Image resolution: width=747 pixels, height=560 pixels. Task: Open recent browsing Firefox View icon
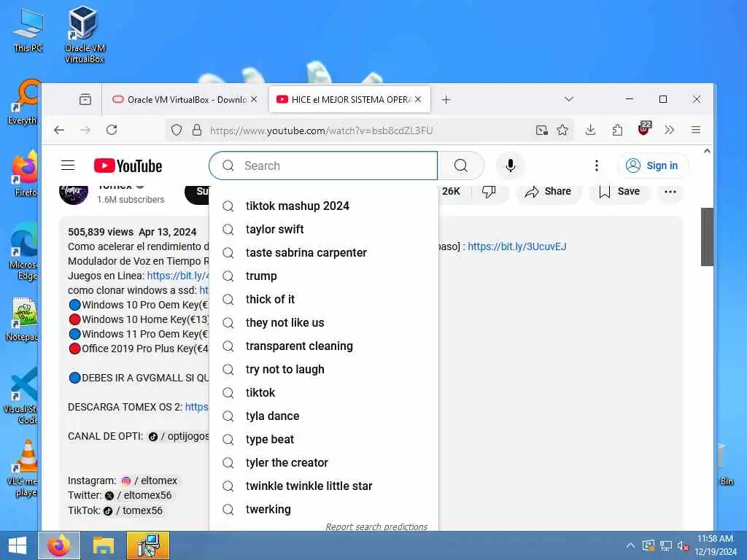(85, 99)
